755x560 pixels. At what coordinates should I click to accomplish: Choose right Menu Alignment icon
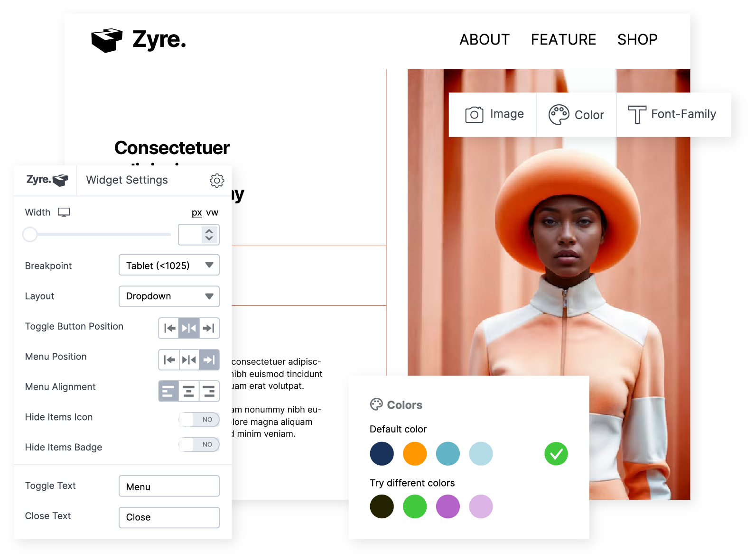(x=209, y=391)
